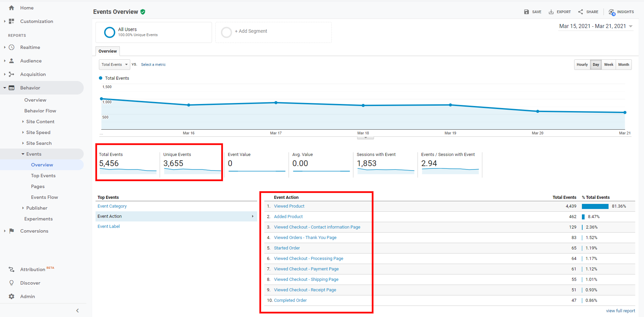
Task: Open Started Order event action
Action: tap(287, 248)
